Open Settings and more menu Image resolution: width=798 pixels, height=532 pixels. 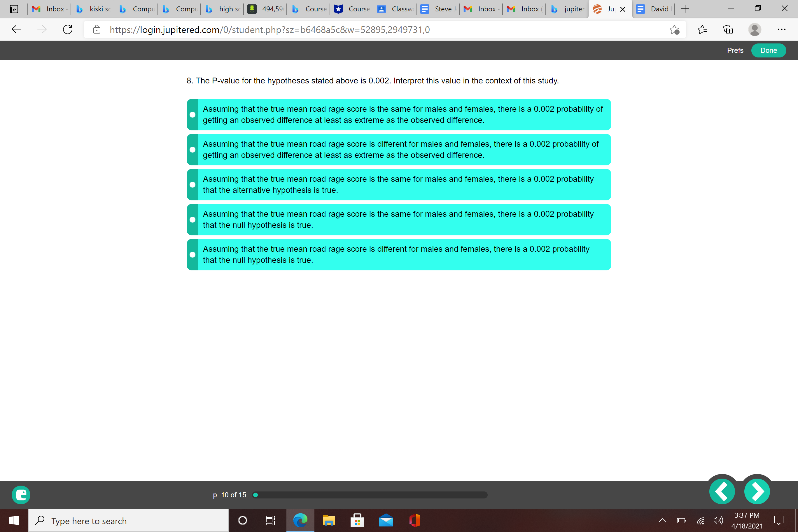click(x=781, y=30)
